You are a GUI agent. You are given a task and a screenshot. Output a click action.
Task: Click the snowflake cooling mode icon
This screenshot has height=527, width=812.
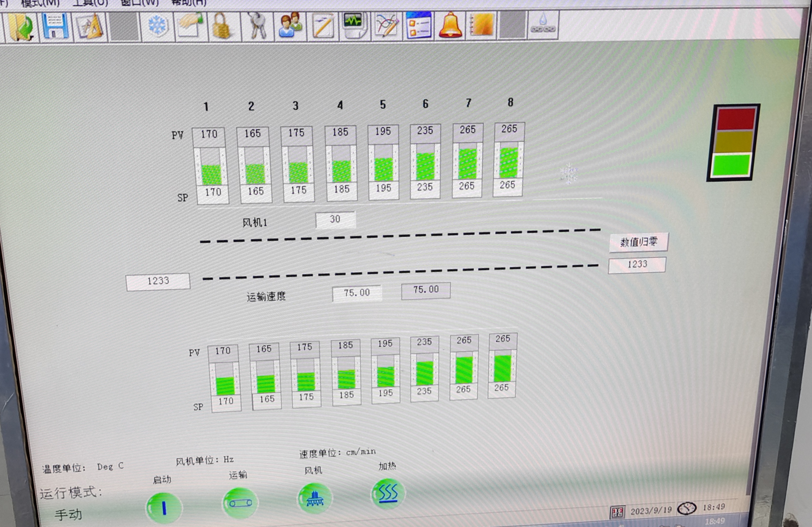pyautogui.click(x=158, y=26)
